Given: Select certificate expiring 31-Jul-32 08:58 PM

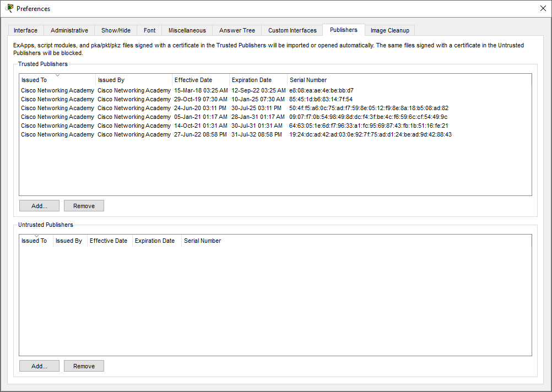Looking at the screenshot, I should click(x=257, y=134).
